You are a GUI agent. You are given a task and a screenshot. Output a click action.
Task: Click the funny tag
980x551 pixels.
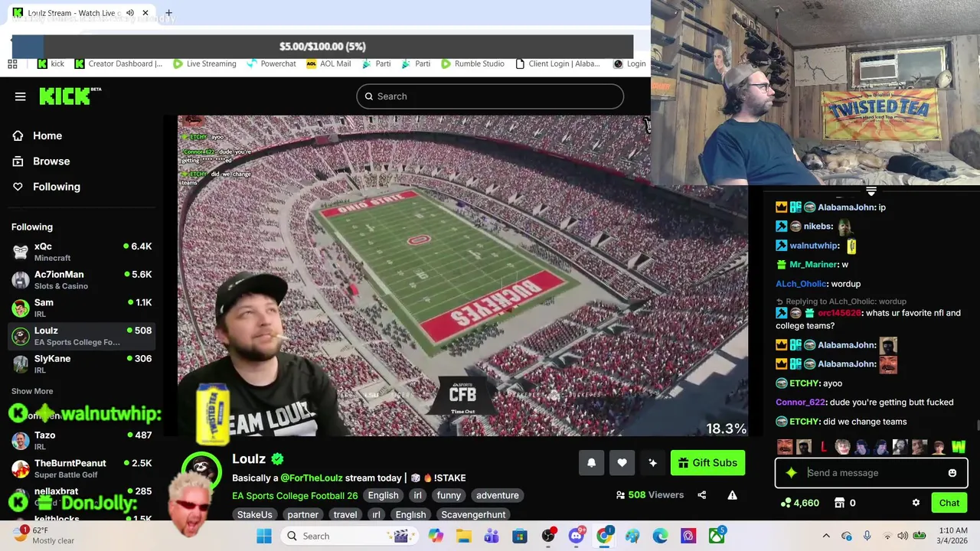(449, 495)
